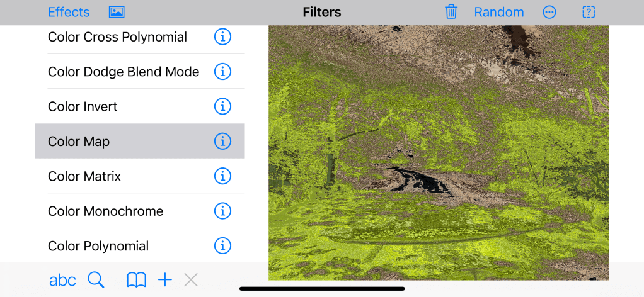This screenshot has width=644, height=297.
Task: Tap the gray X clear icon
Action: click(191, 281)
